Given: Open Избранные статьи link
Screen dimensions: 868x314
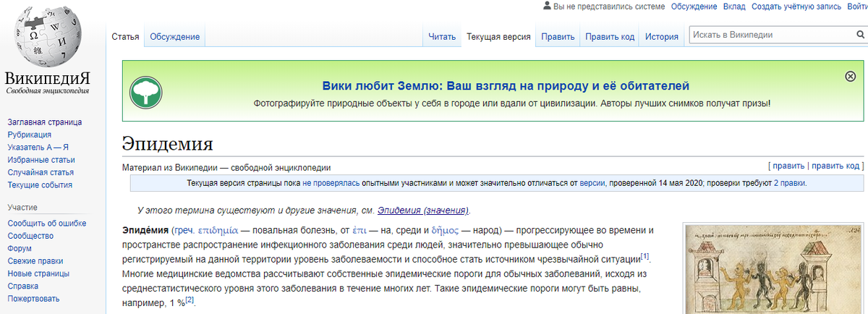Looking at the screenshot, I should (x=41, y=160).
